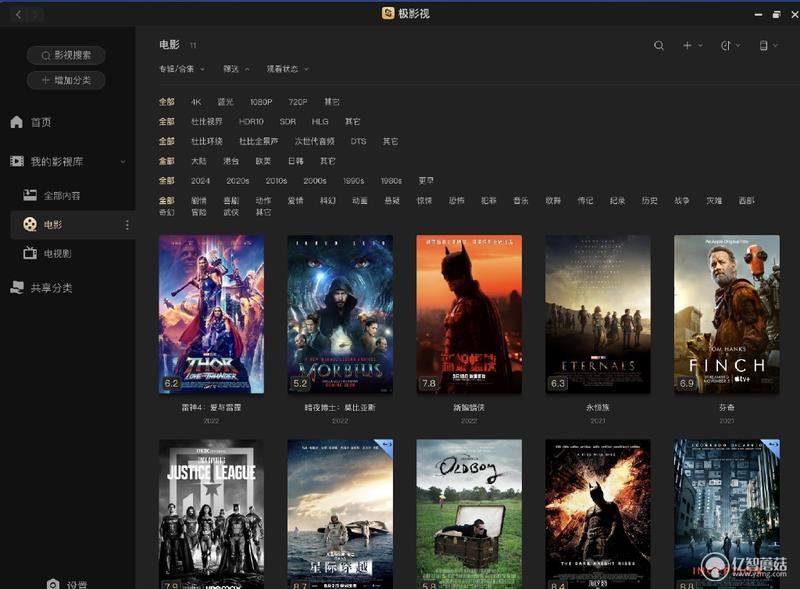Open the Justice League poster

pyautogui.click(x=211, y=514)
